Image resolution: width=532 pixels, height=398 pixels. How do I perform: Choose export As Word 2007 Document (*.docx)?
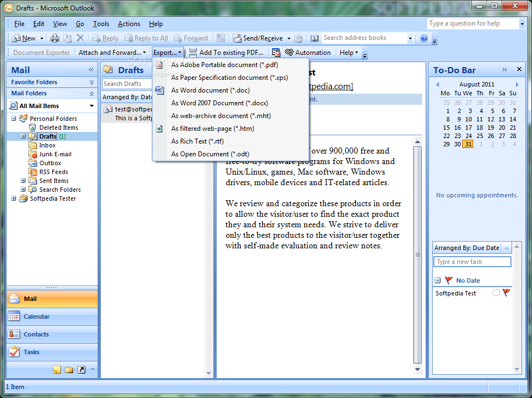pos(231,103)
